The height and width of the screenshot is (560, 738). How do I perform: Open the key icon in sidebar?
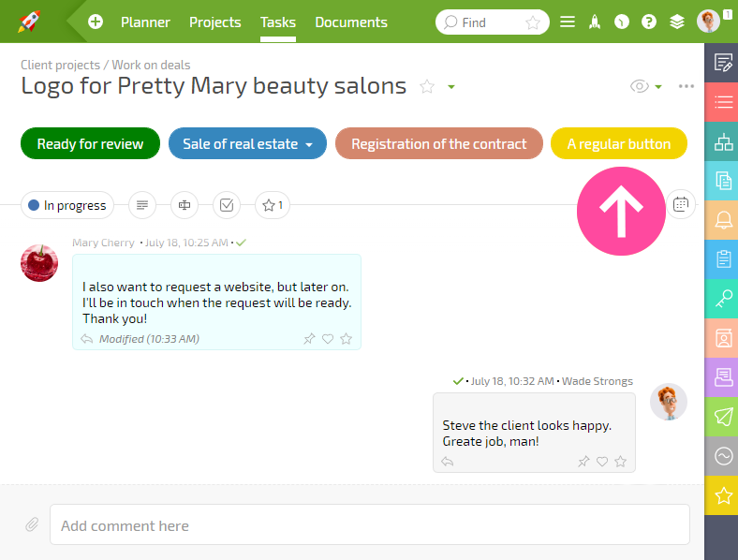(721, 299)
